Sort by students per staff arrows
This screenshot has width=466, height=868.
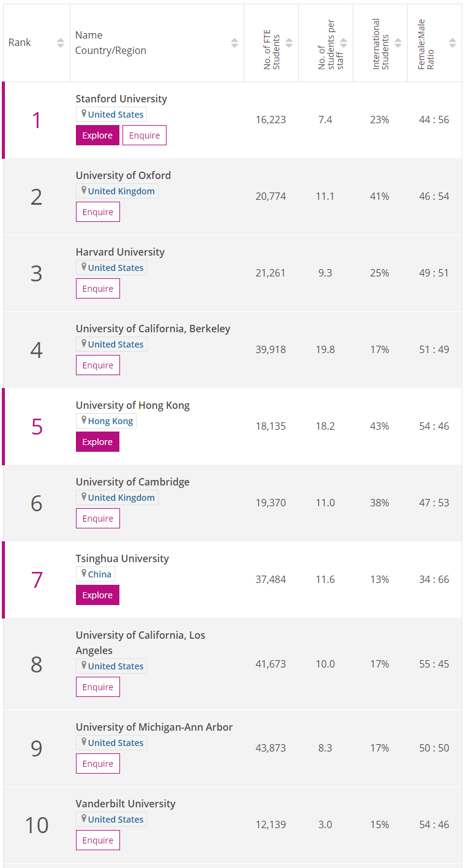pos(344,43)
